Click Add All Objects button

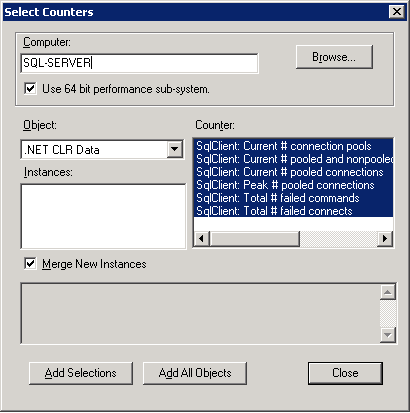pos(195,373)
